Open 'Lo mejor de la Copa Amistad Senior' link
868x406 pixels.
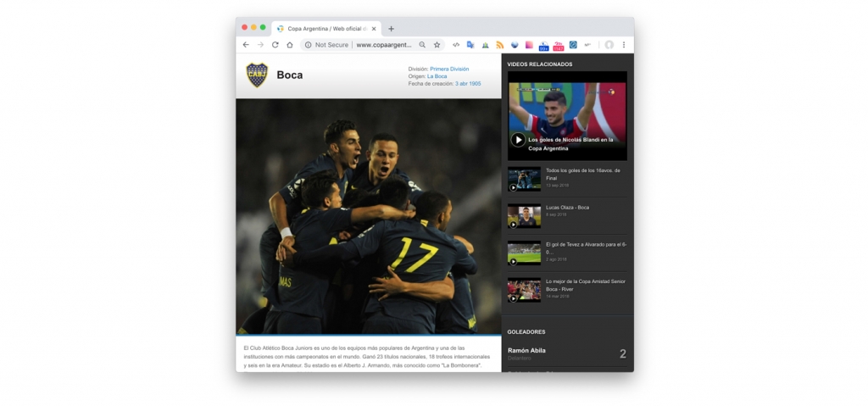pos(585,285)
